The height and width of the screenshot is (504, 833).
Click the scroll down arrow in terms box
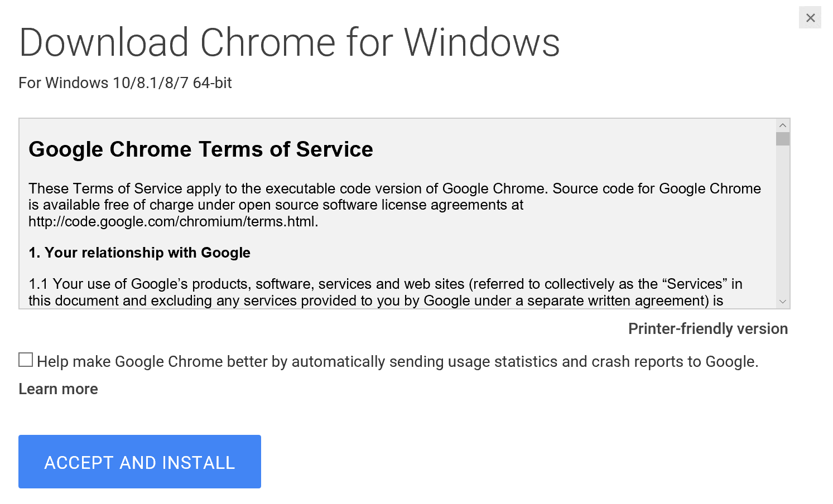pos(783,302)
